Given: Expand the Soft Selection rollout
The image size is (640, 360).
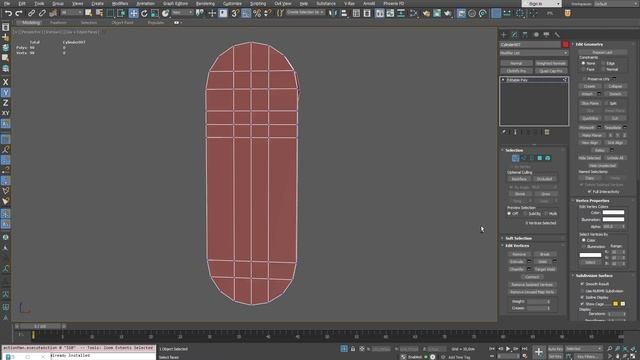Looking at the screenshot, I should (x=518, y=238).
